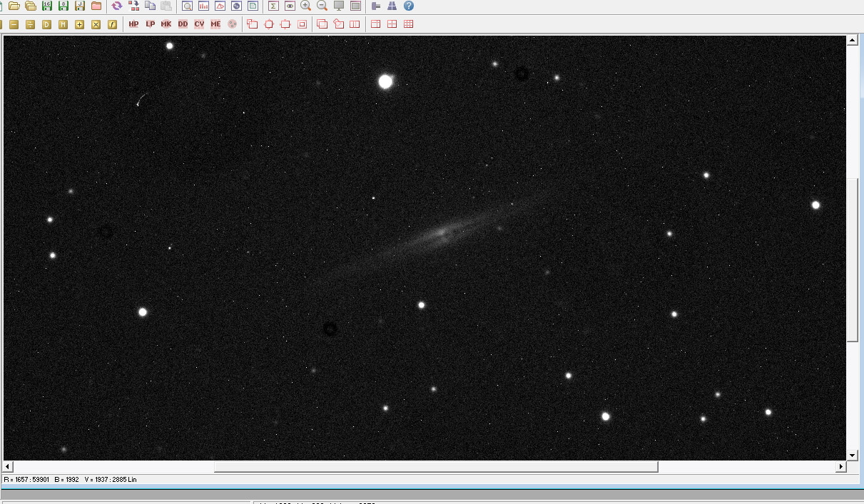Screen dimensions: 864x504
Task: Click status text 'B = 1992'
Action: point(66,480)
